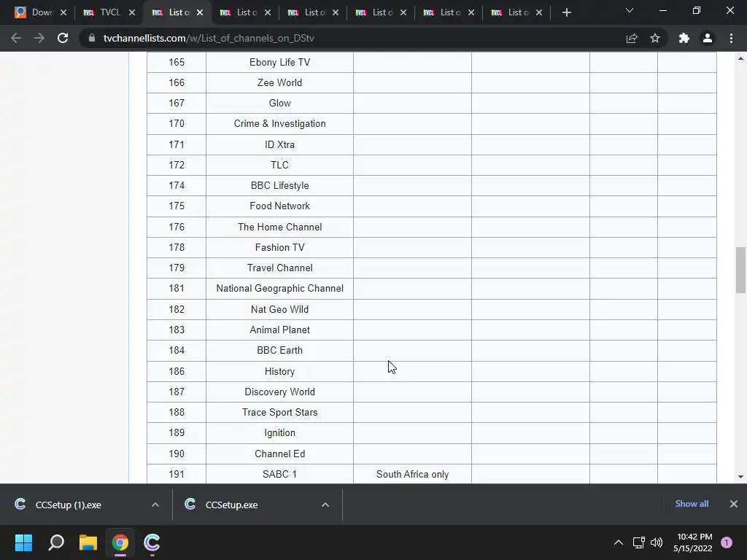The width and height of the screenshot is (747, 560).
Task: Open Windows Search from taskbar
Action: 56,542
